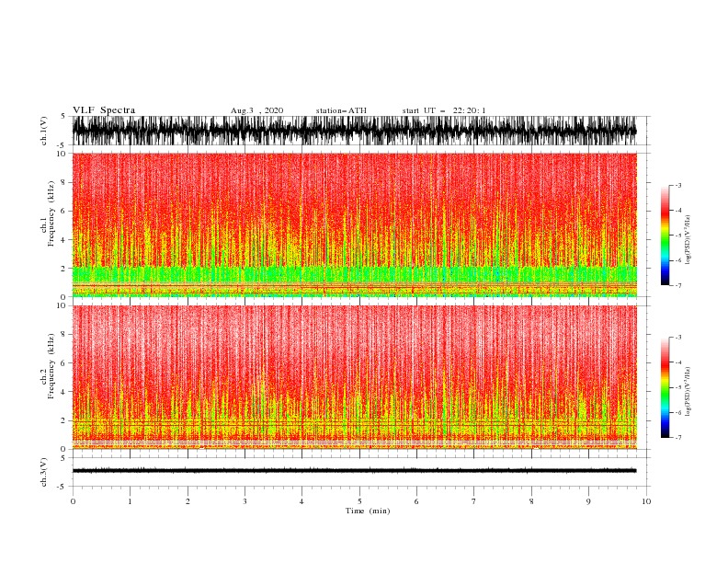The width and height of the screenshot is (728, 563).
Task: Click the time axis tick label '8'
Action: 531,501
